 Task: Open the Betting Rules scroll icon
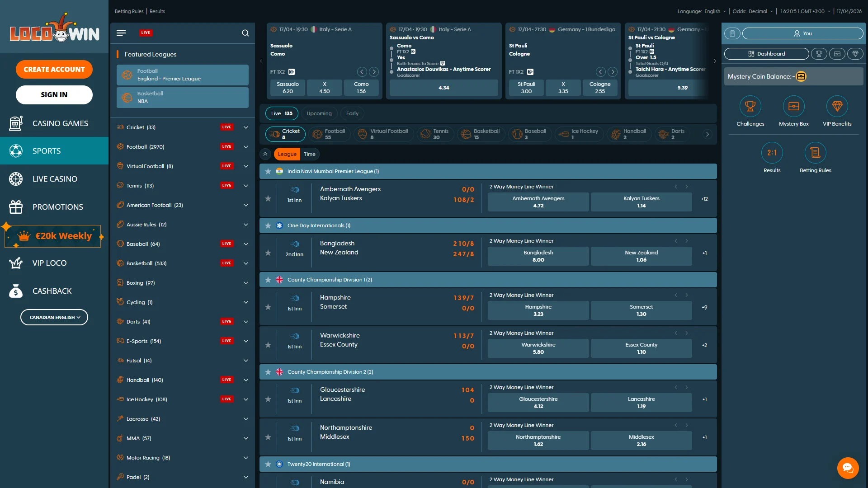pyautogui.click(x=816, y=153)
